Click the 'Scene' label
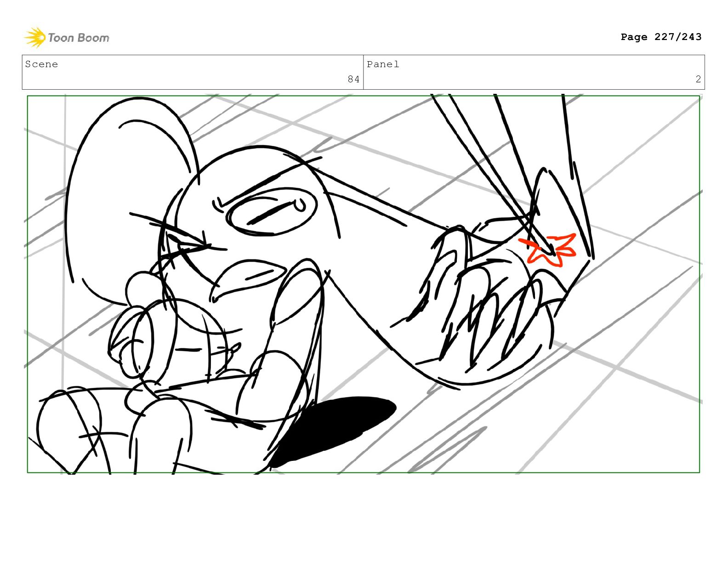The image size is (728, 563). 41,64
